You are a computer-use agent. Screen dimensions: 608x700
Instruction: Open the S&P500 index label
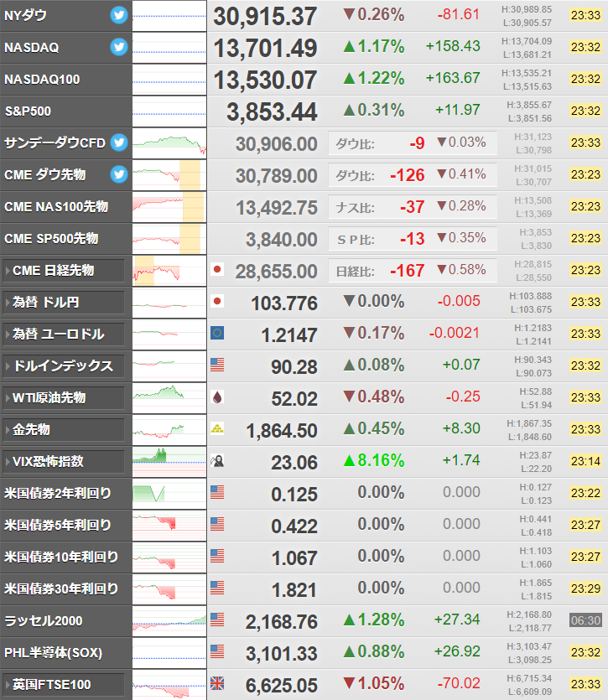pos(28,111)
